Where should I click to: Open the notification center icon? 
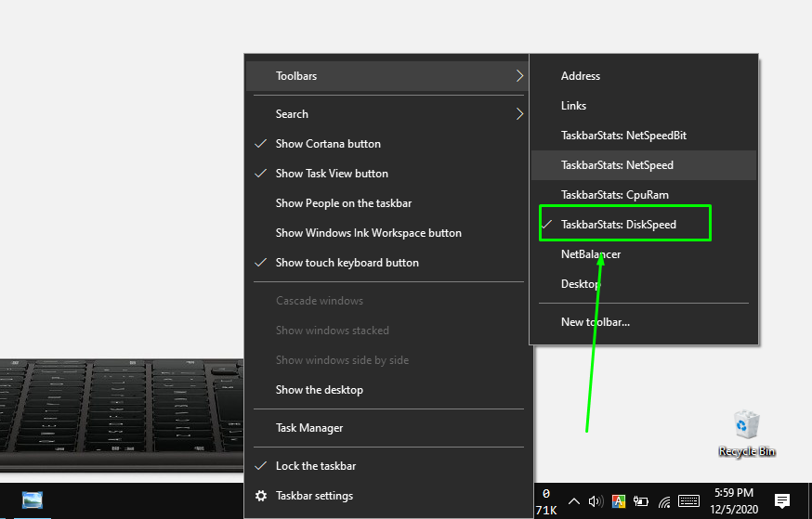point(782,501)
